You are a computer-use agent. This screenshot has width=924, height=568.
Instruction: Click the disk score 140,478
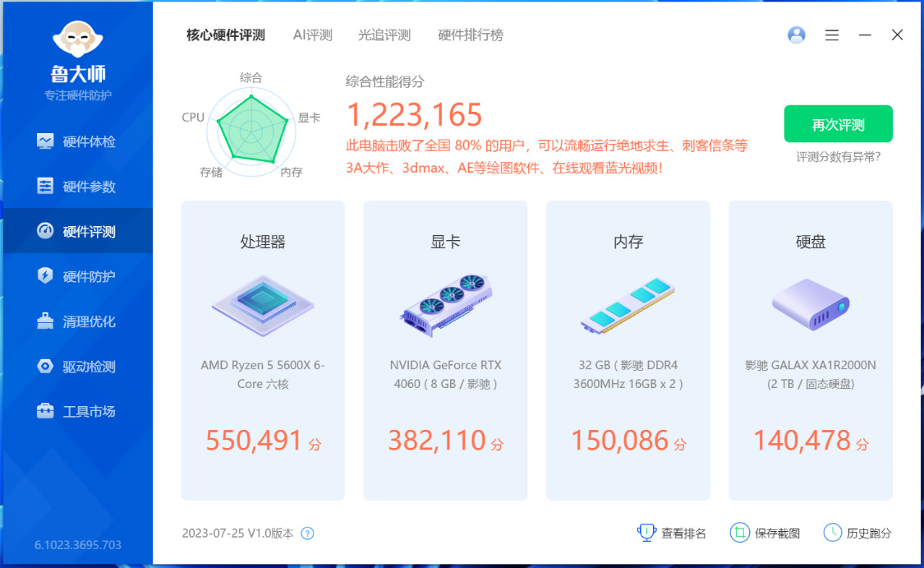click(802, 441)
